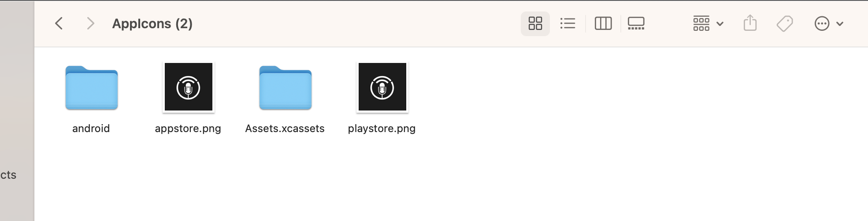
Task: Select the playstore.png thumbnail
Action: click(382, 87)
